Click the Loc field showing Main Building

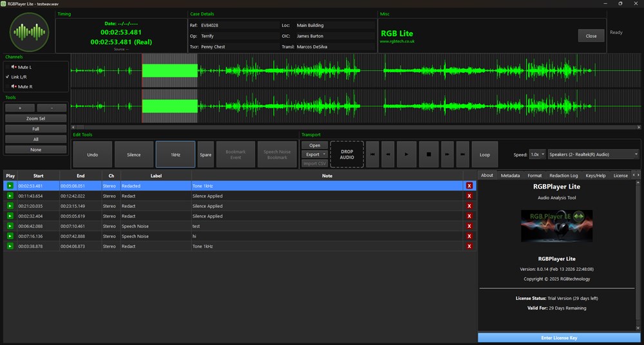click(335, 25)
